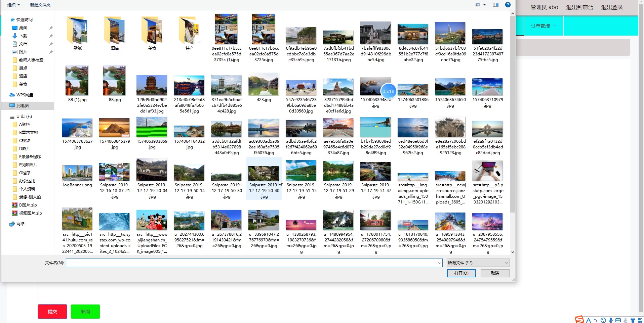This screenshot has height=323, width=644.
Task: Select 桌面 in quick access
Action: click(23, 28)
